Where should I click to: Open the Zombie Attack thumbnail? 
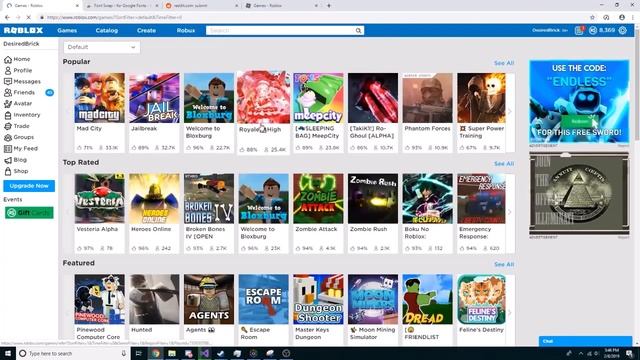[x=318, y=198]
